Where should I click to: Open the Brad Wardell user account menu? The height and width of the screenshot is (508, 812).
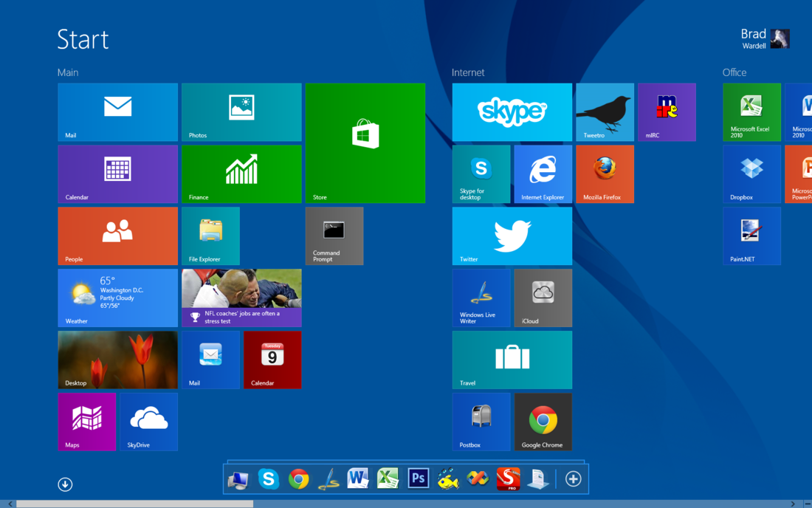(765, 39)
